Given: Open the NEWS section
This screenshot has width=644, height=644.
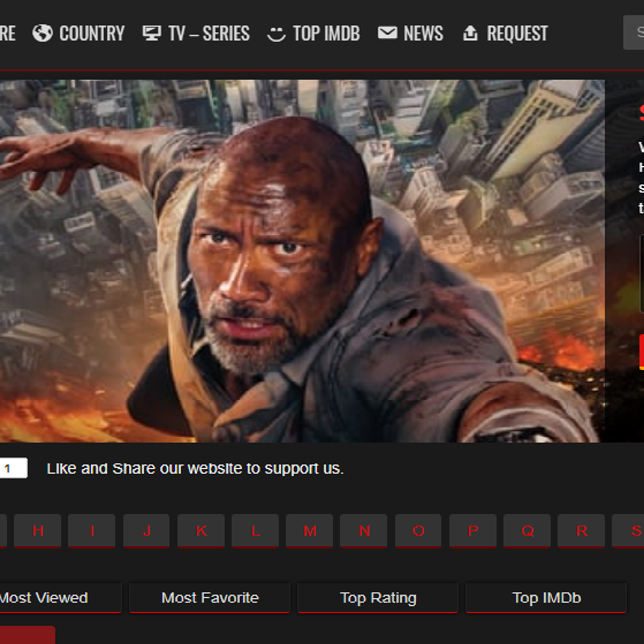Looking at the screenshot, I should [x=423, y=33].
